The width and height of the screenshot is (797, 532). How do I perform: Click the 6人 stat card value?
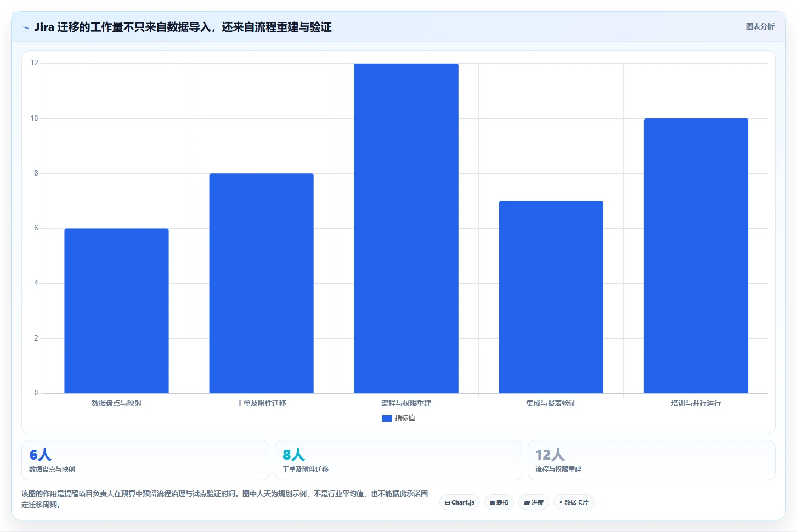tap(40, 455)
